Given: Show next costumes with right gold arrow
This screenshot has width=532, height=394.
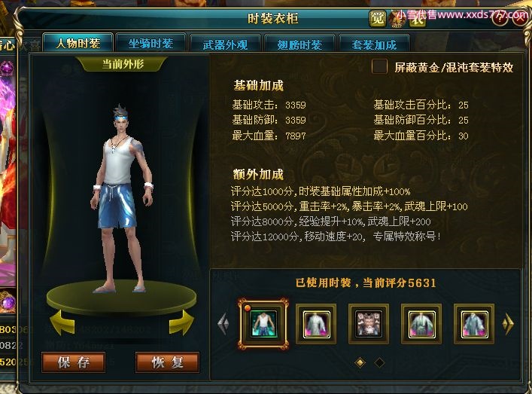Looking at the screenshot, I should click(x=508, y=324).
